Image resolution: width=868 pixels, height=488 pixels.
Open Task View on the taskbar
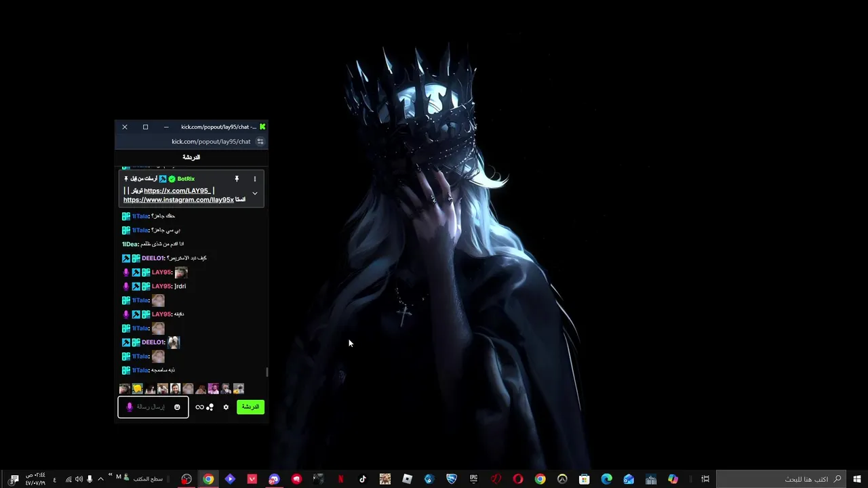pyautogui.click(x=705, y=479)
